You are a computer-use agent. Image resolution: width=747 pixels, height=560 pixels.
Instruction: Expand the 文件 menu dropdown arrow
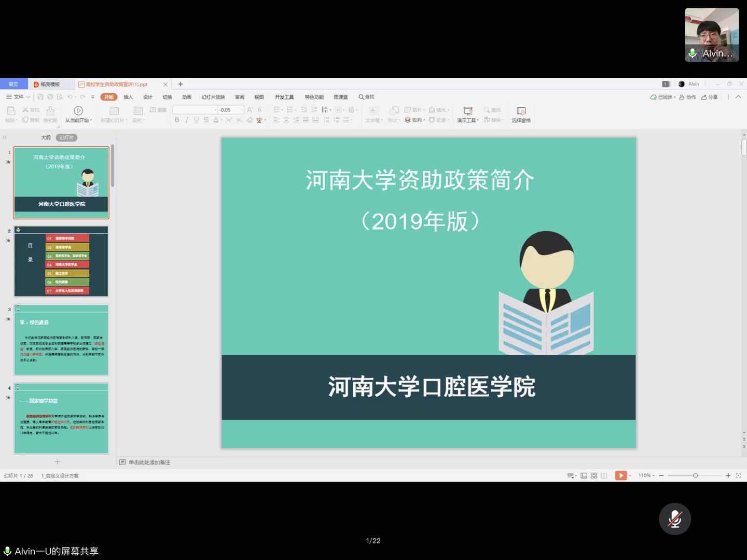pos(29,97)
